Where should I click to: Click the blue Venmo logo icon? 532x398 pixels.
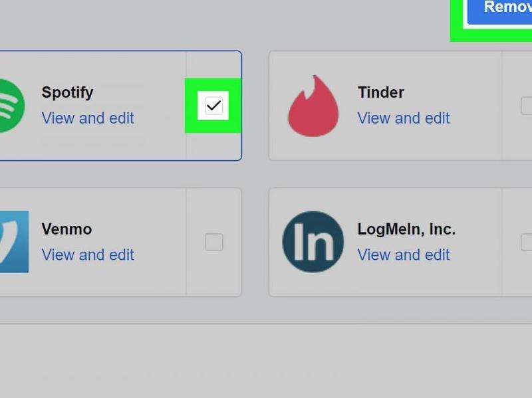[13, 242]
